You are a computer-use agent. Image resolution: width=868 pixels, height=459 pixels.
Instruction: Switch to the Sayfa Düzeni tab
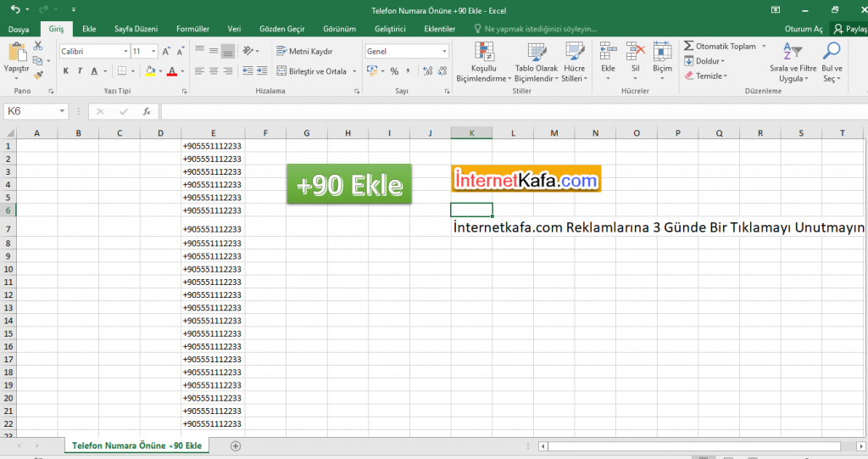[x=136, y=29]
